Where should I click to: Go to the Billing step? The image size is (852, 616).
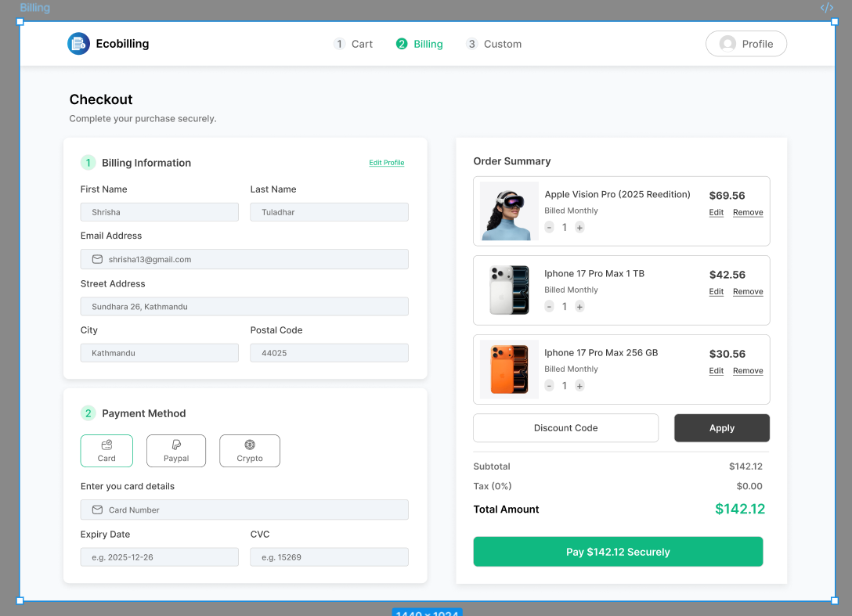tap(420, 44)
